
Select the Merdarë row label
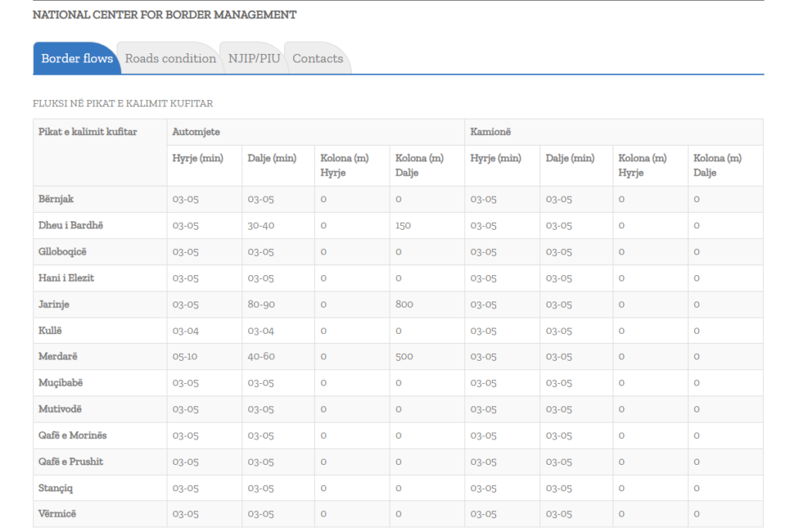[58, 356]
